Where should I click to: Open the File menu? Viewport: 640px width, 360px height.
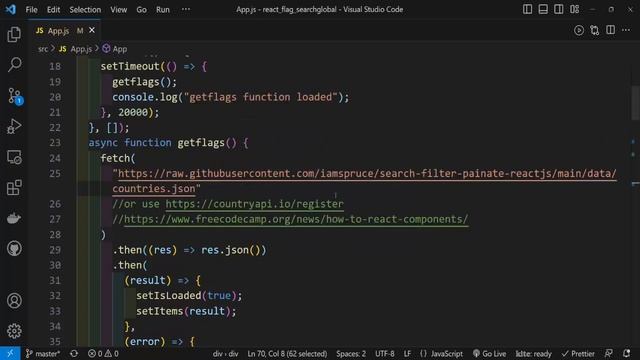pyautogui.click(x=31, y=9)
